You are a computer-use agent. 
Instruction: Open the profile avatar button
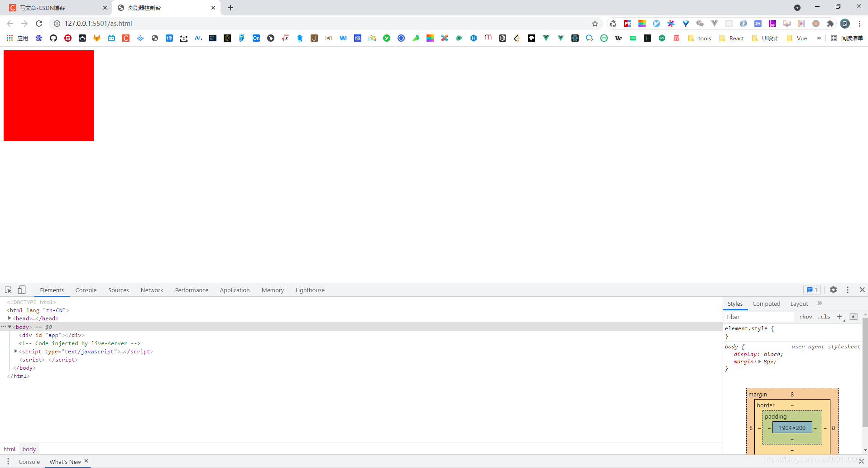845,24
